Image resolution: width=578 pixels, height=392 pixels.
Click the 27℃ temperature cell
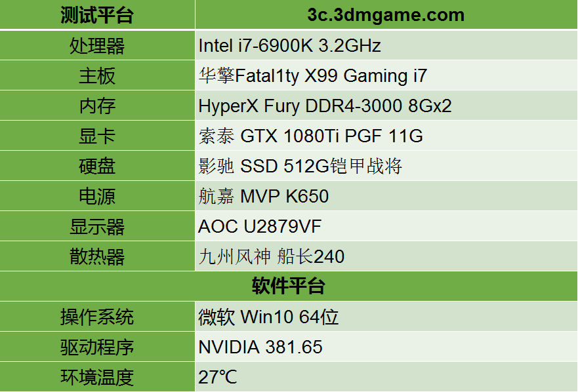point(386,376)
